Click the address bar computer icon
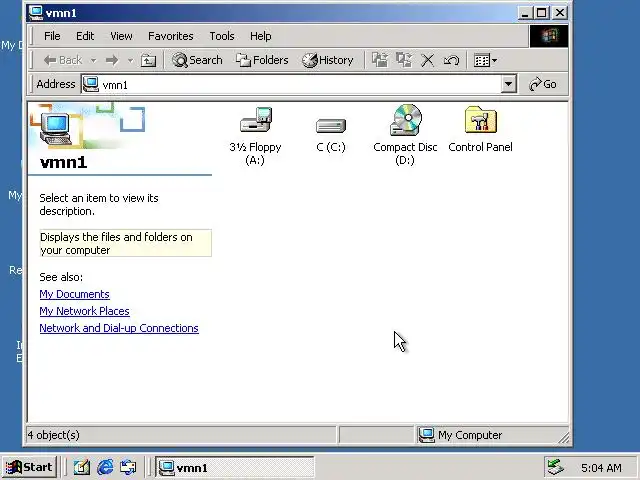640x480 pixels. pyautogui.click(x=91, y=84)
